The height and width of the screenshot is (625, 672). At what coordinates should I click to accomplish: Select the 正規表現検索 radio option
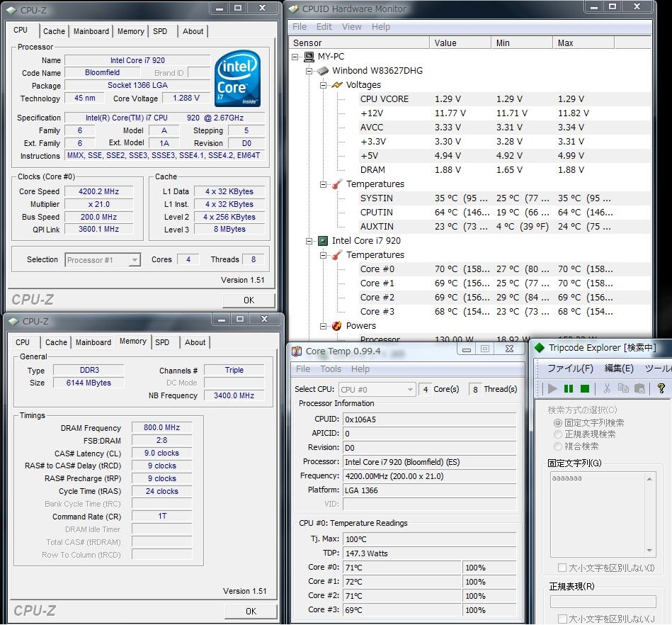pos(558,434)
